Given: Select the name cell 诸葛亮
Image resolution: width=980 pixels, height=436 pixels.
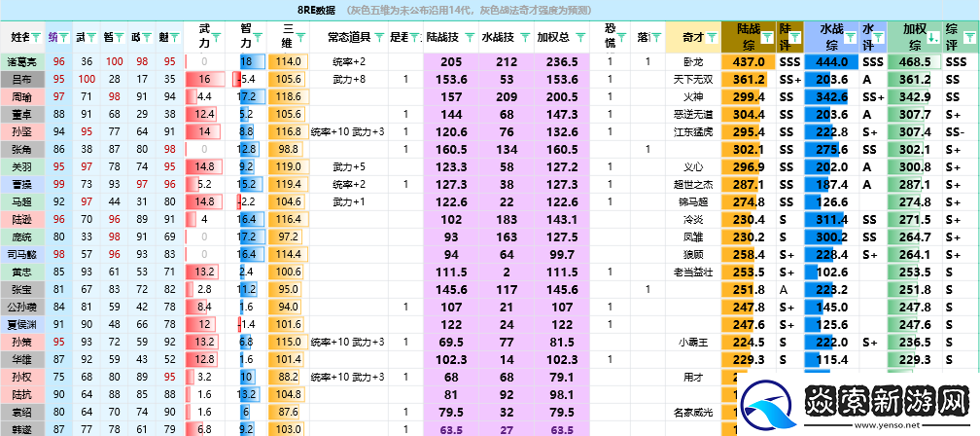Looking at the screenshot, I should tap(22, 62).
